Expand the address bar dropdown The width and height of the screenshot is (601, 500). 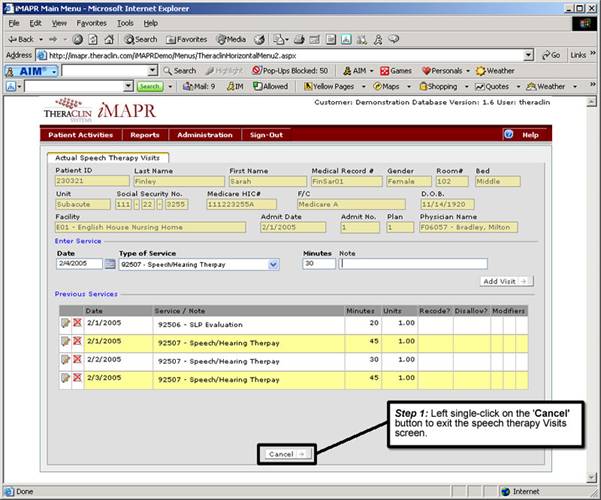click(529, 55)
